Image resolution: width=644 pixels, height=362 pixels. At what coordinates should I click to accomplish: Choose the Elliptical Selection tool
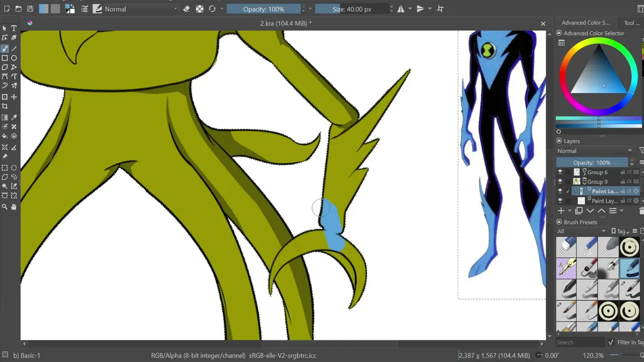point(14,168)
